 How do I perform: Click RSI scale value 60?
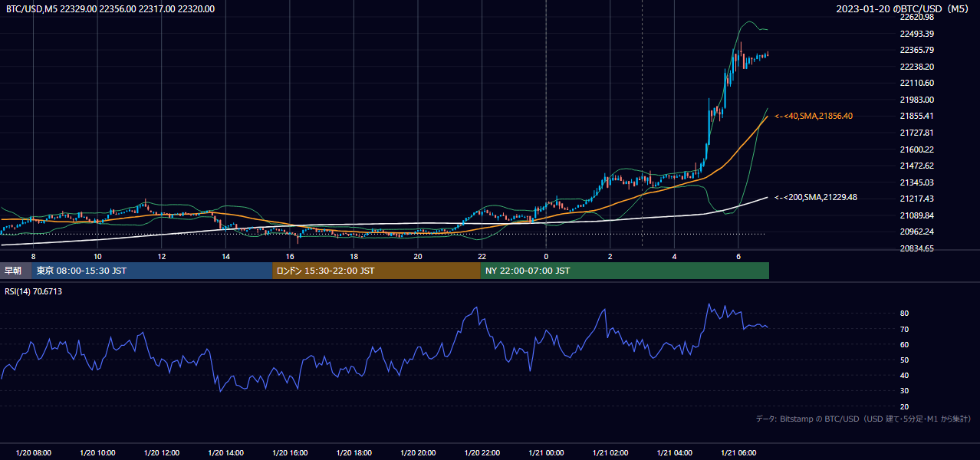[905, 344]
